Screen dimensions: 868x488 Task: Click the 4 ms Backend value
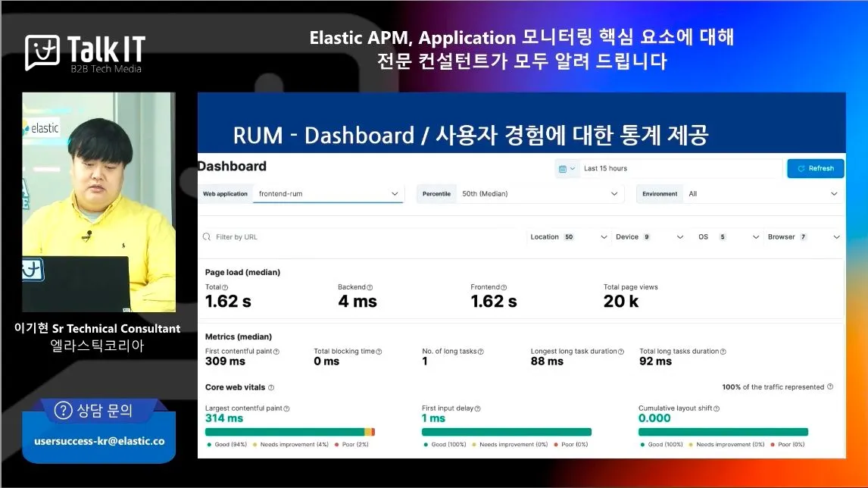[x=358, y=302]
